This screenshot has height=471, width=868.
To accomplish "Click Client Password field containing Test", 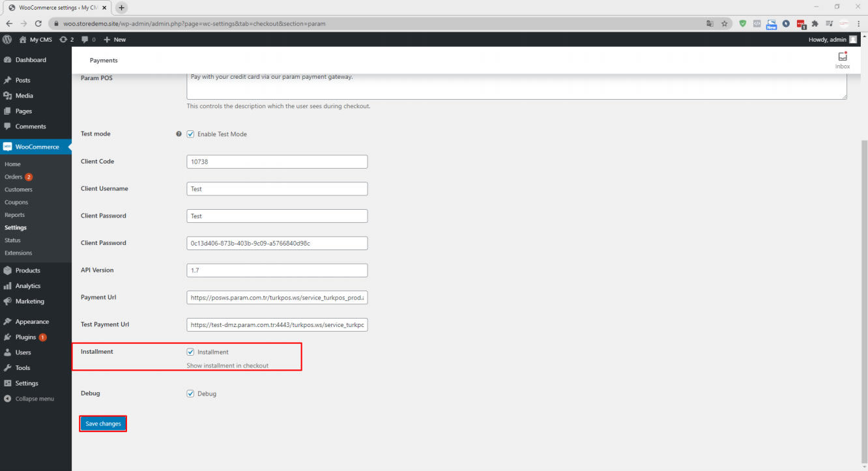I will [277, 216].
